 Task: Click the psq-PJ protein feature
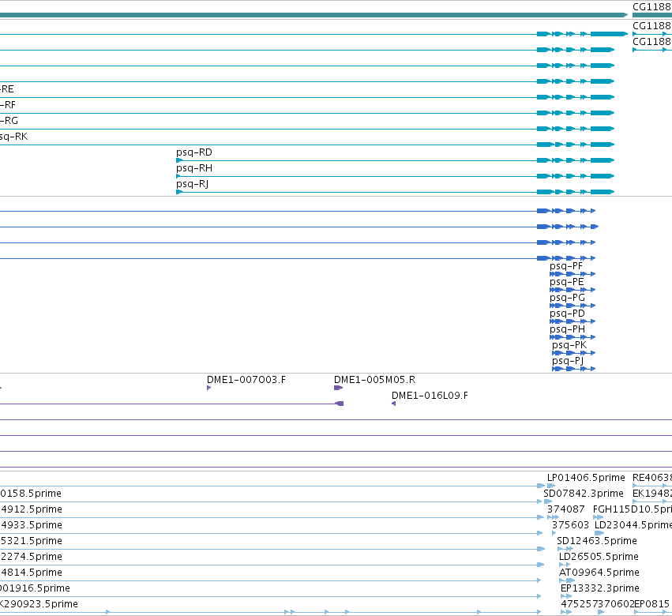coord(574,369)
